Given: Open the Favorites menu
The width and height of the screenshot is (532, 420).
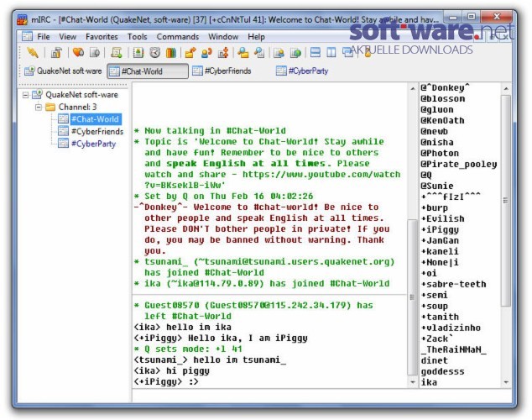Looking at the screenshot, I should 102,37.
